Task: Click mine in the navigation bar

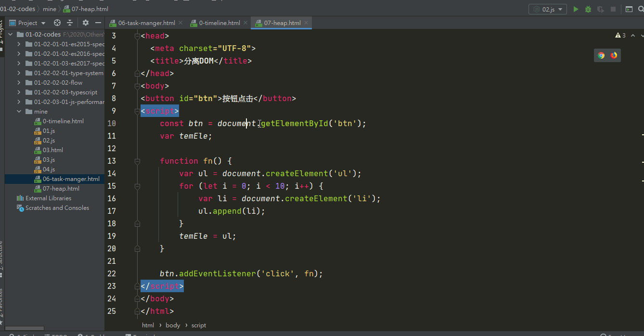Action: (50, 9)
